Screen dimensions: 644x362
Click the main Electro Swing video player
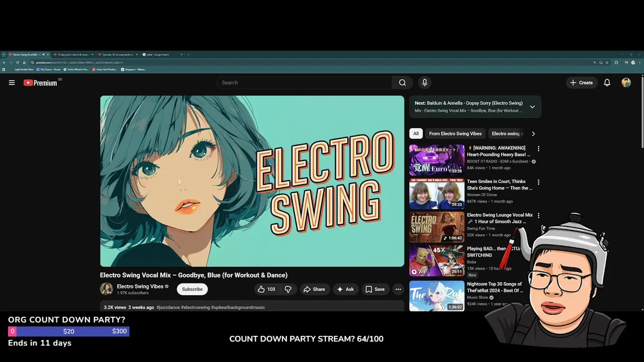252,181
